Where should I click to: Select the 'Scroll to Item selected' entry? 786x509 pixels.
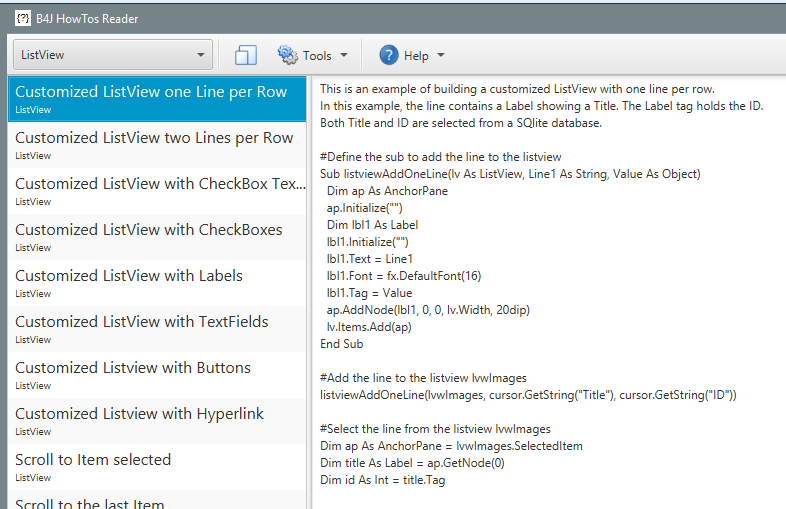[93, 466]
